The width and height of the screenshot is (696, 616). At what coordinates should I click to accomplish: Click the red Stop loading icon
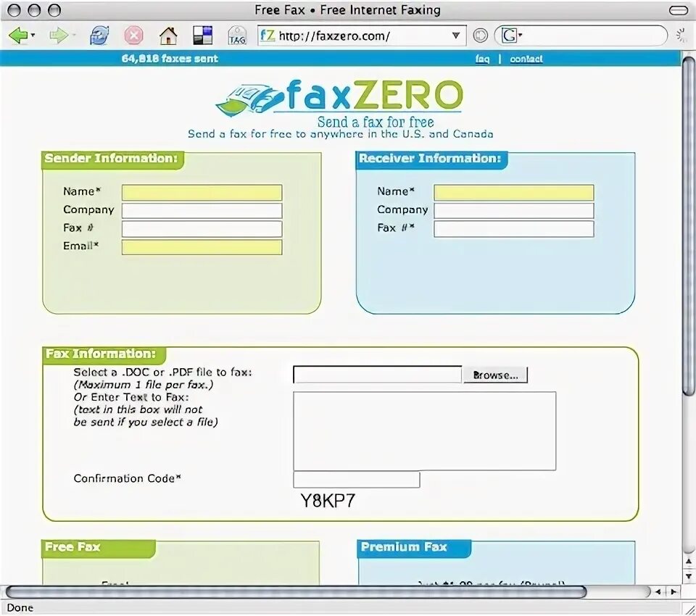(133, 36)
